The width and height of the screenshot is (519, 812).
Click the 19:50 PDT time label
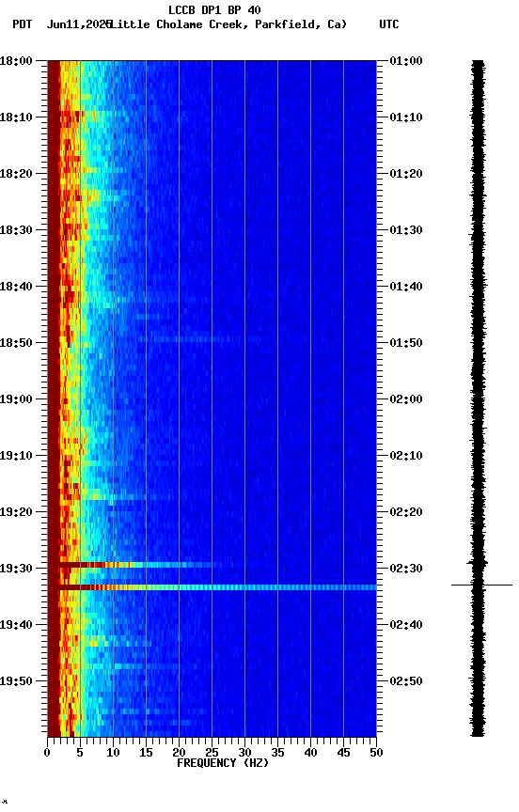(x=16, y=681)
